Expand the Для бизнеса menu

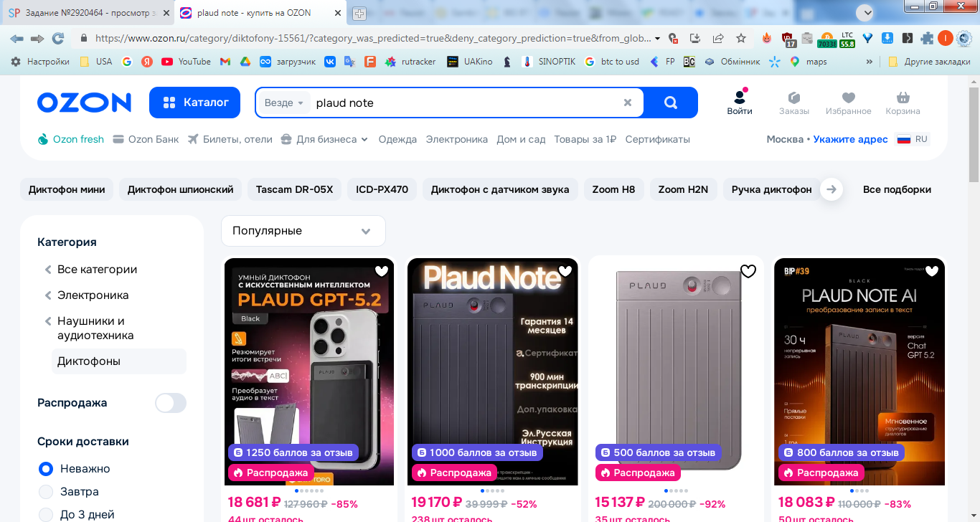click(x=324, y=139)
